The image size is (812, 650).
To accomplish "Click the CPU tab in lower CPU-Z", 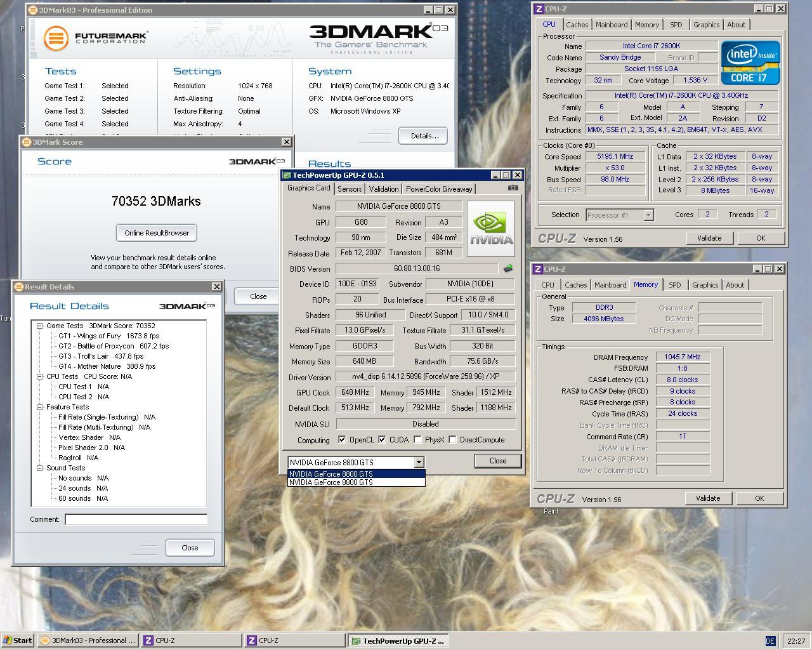I will (547, 285).
